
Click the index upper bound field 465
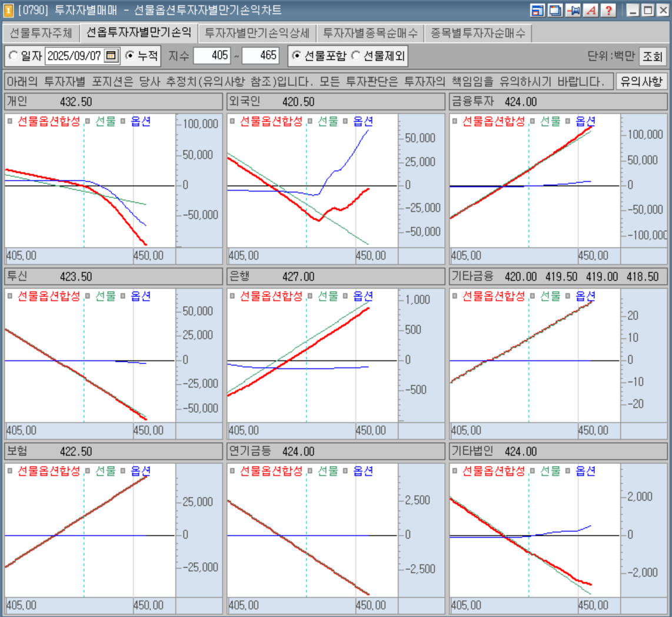point(260,56)
